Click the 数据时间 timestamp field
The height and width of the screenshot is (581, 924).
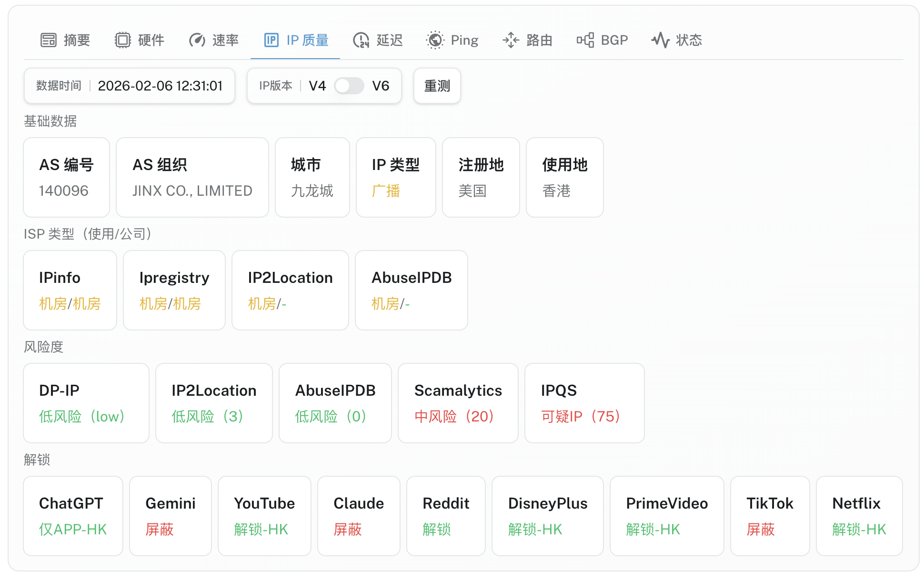pyautogui.click(x=129, y=86)
